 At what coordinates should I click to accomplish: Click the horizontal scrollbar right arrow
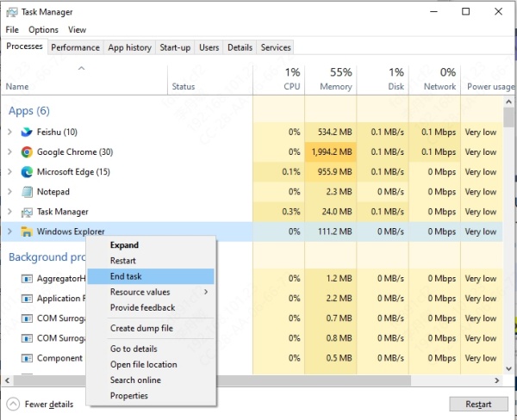pos(497,380)
